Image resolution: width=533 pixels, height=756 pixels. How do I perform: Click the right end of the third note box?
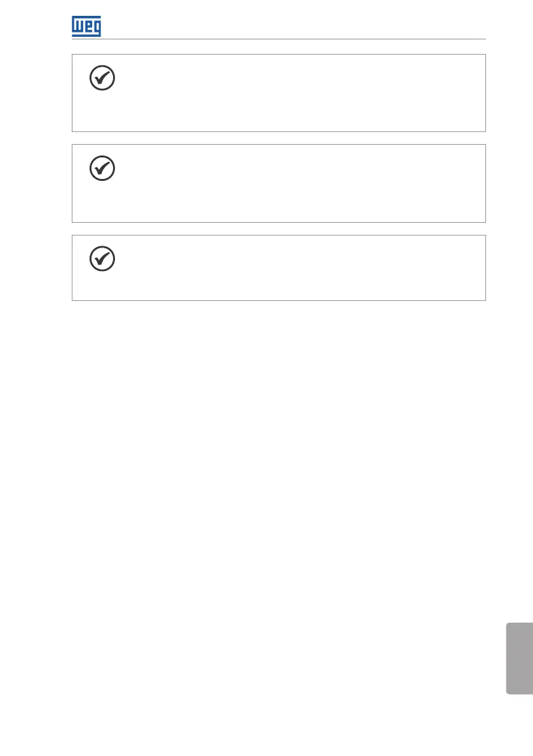[x=480, y=267]
